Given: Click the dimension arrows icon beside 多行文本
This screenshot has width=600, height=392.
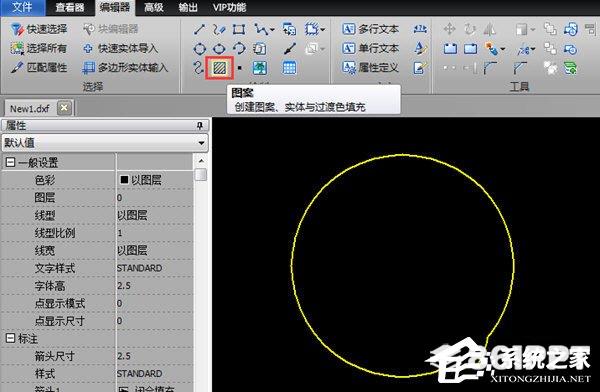Looking at the screenshot, I should tap(420, 29).
